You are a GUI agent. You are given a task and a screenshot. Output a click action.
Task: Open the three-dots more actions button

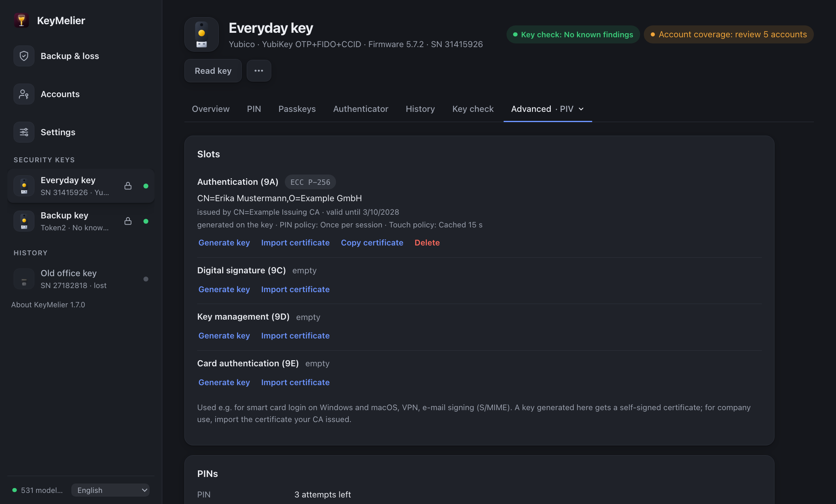coord(259,71)
